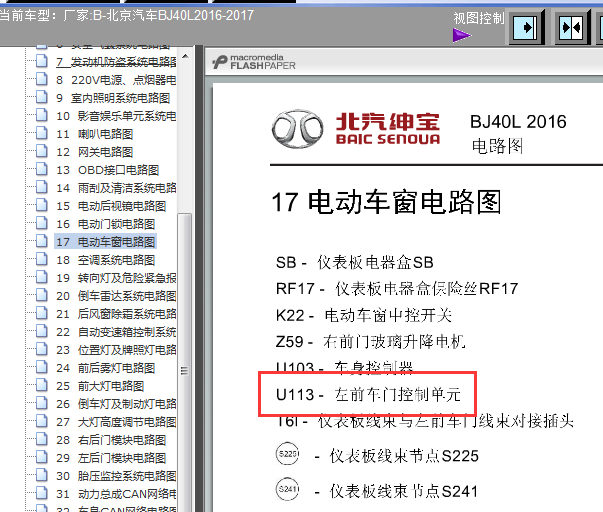The width and height of the screenshot is (603, 512).
Task: Click legend line Z59 右前门玻璃升降电机
Action: coord(370,342)
